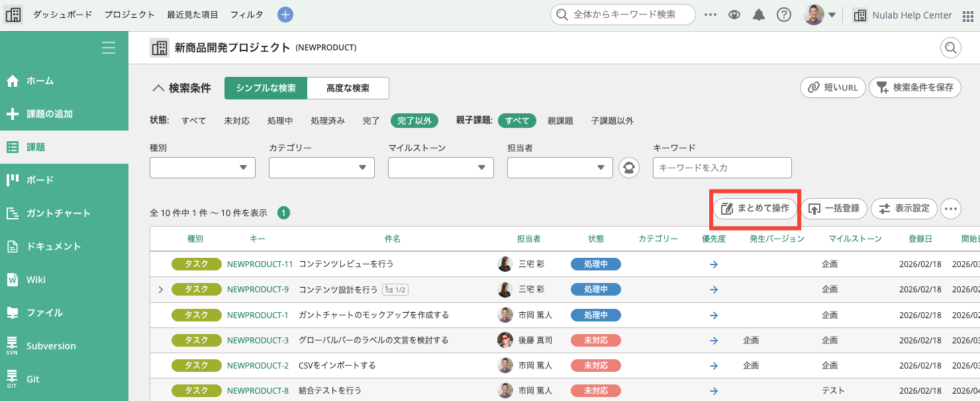Image resolution: width=980 pixels, height=401 pixels.
Task: Open issue NEWPRODUCT-3 link
Action: [x=258, y=340]
